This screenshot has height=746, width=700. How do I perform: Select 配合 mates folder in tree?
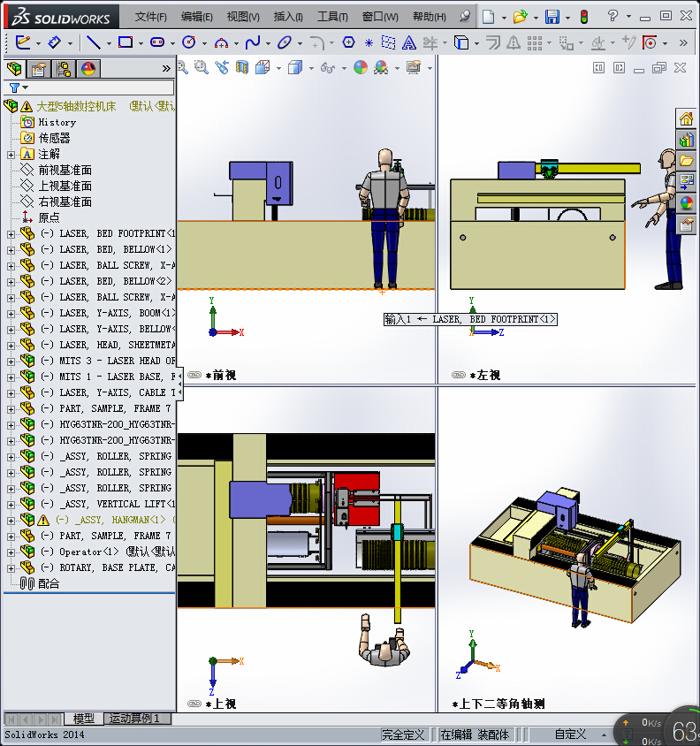[48, 583]
